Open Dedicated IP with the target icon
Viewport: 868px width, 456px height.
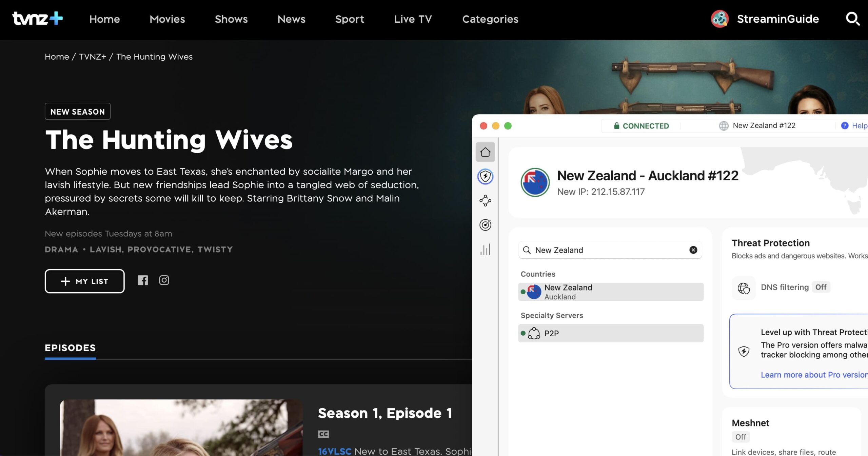(x=485, y=225)
